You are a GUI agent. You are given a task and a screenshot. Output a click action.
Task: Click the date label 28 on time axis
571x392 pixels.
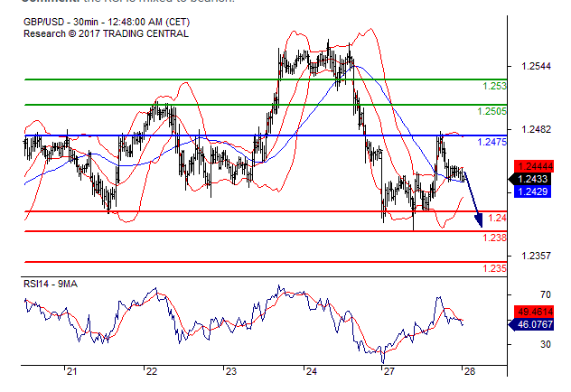point(470,371)
